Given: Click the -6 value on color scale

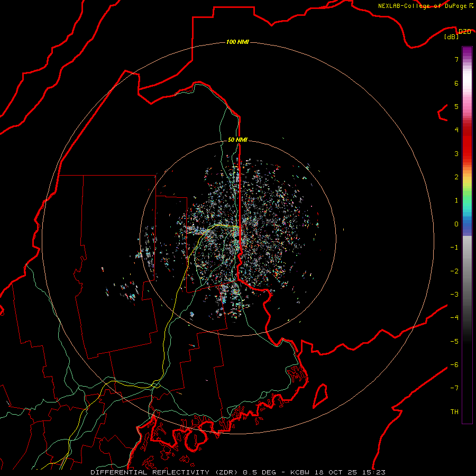Looking at the screenshot, I should tap(454, 365).
